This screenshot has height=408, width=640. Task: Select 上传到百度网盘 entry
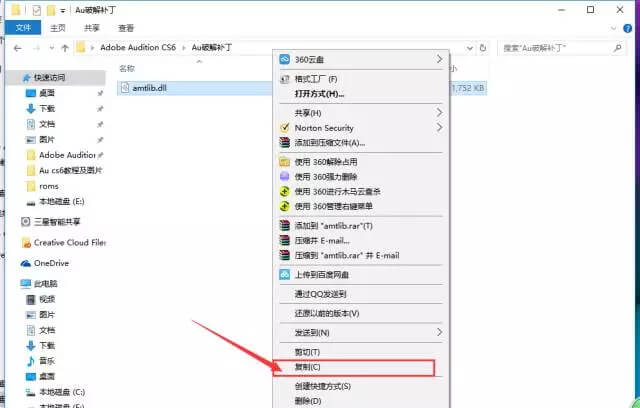click(x=361, y=275)
